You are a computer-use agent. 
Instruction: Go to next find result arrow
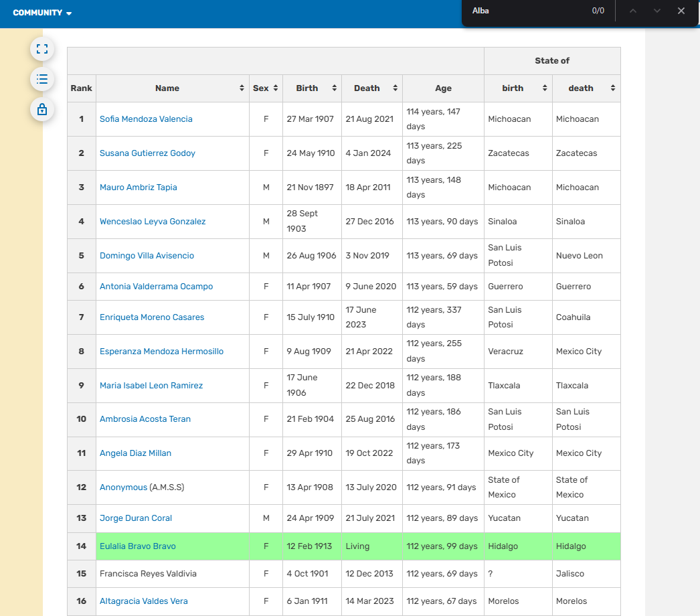coord(657,11)
